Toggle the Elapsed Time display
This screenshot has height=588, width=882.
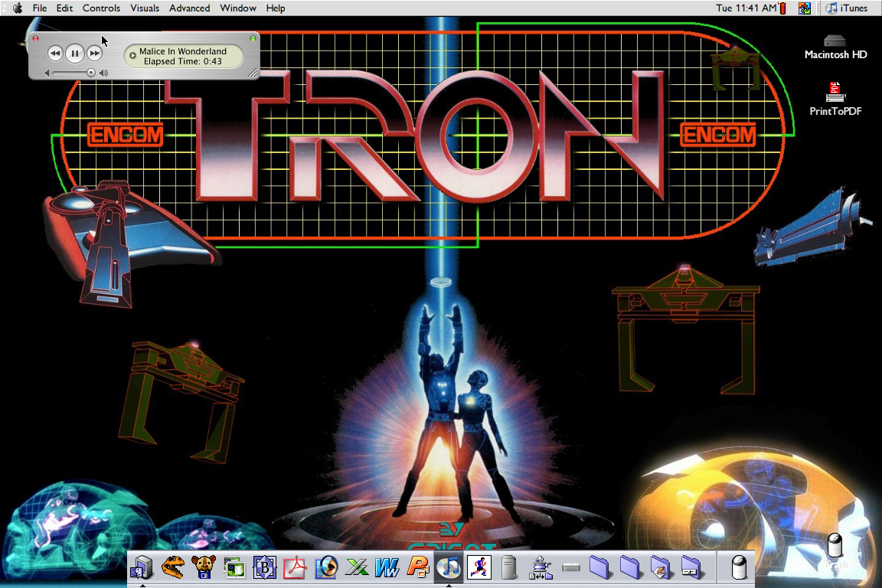pos(184,62)
